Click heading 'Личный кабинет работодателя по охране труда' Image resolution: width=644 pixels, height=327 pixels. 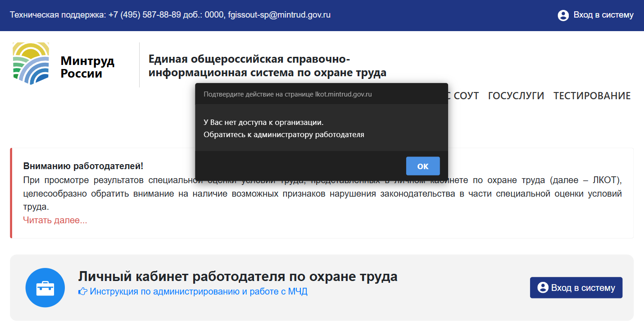coord(238,276)
